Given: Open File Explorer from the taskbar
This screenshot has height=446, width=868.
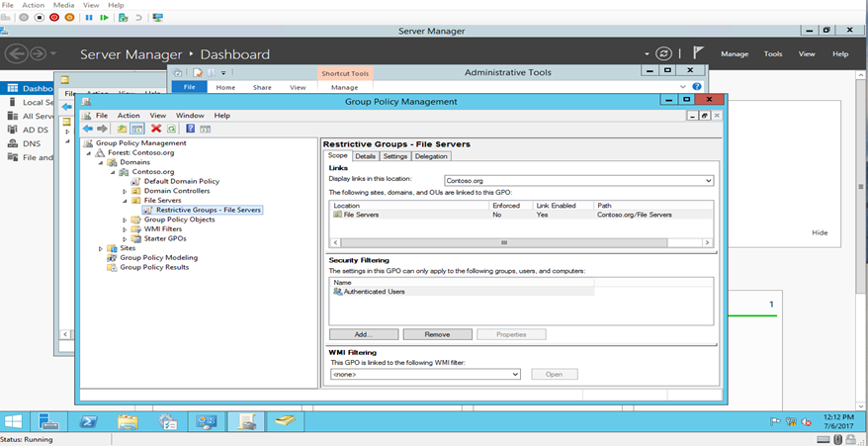Looking at the screenshot, I should 128,422.
